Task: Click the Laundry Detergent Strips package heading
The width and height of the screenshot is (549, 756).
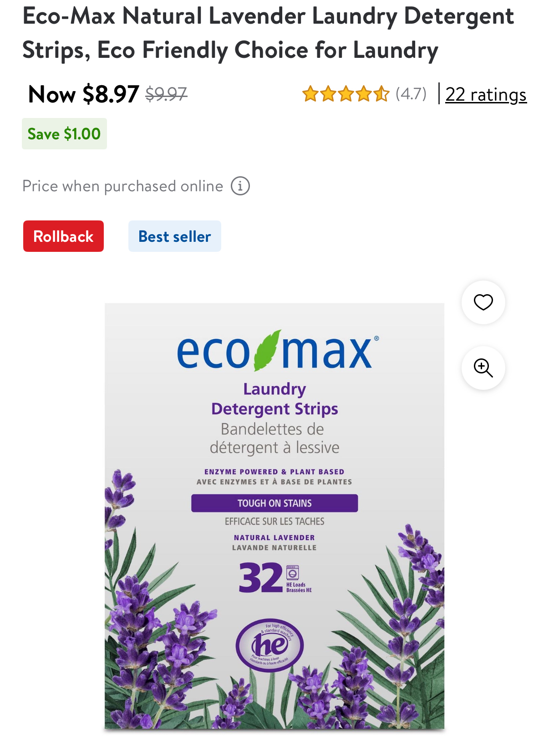Action: tap(274, 399)
